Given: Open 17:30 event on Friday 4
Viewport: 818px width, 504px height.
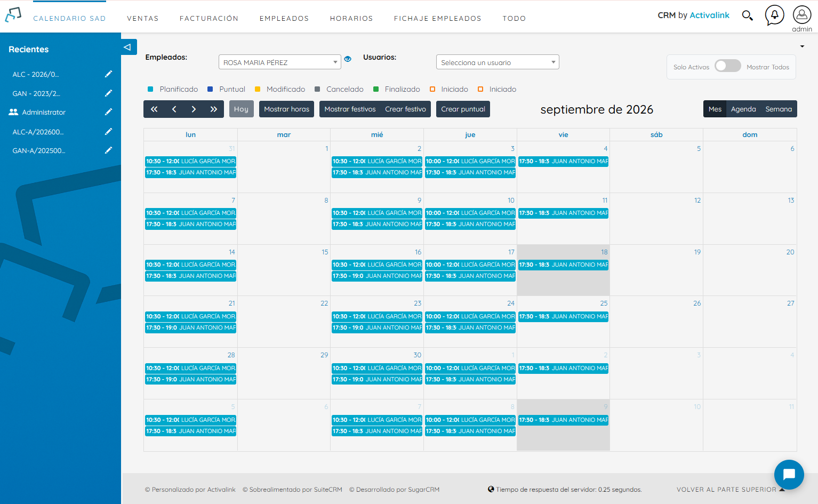Looking at the screenshot, I should pos(564,161).
